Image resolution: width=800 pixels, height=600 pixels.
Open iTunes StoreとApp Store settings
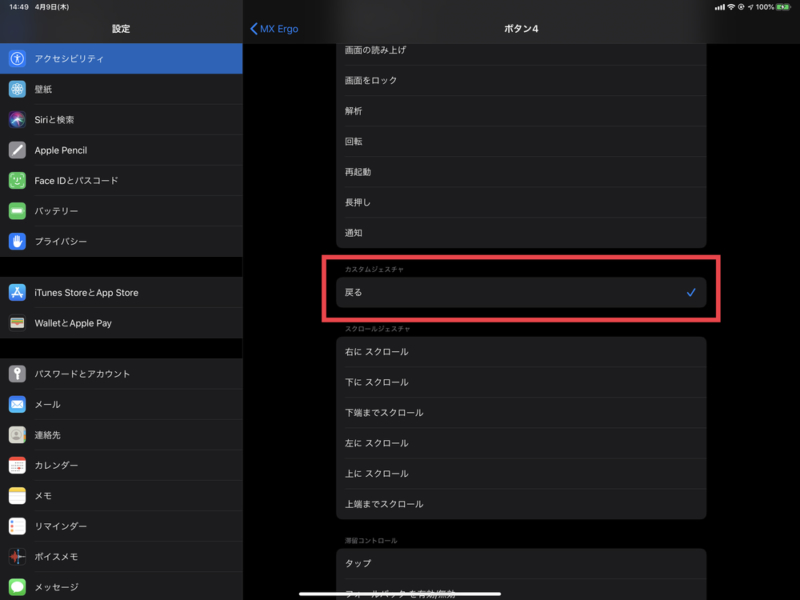point(121,292)
